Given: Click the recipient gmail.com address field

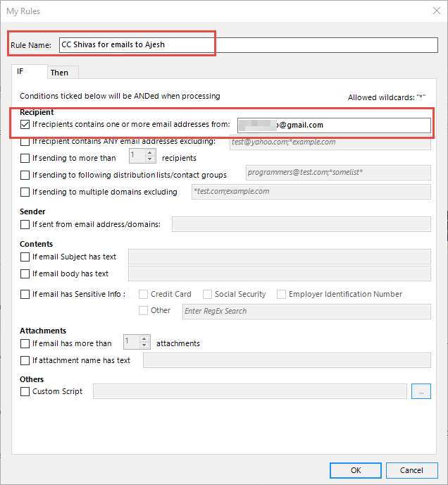Looking at the screenshot, I should 334,125.
